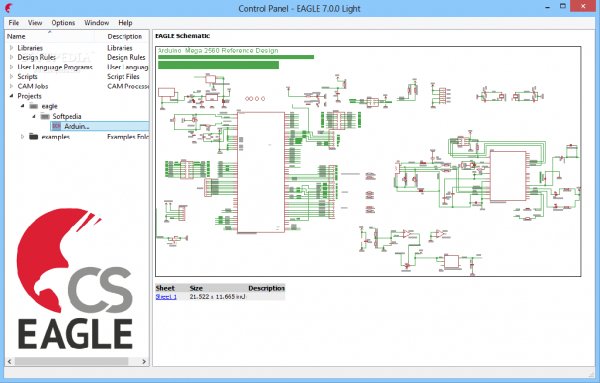The height and width of the screenshot is (383, 600).
Task: Click the Description column header
Action: (x=125, y=36)
